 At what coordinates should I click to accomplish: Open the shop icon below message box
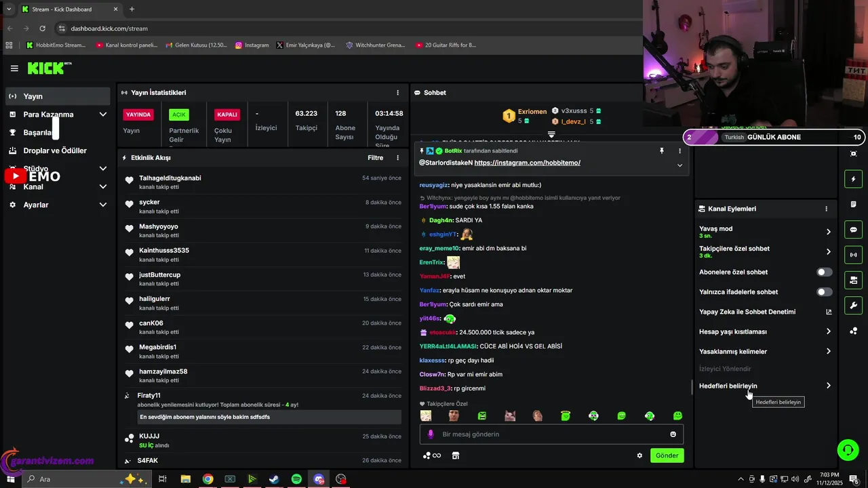click(x=455, y=455)
